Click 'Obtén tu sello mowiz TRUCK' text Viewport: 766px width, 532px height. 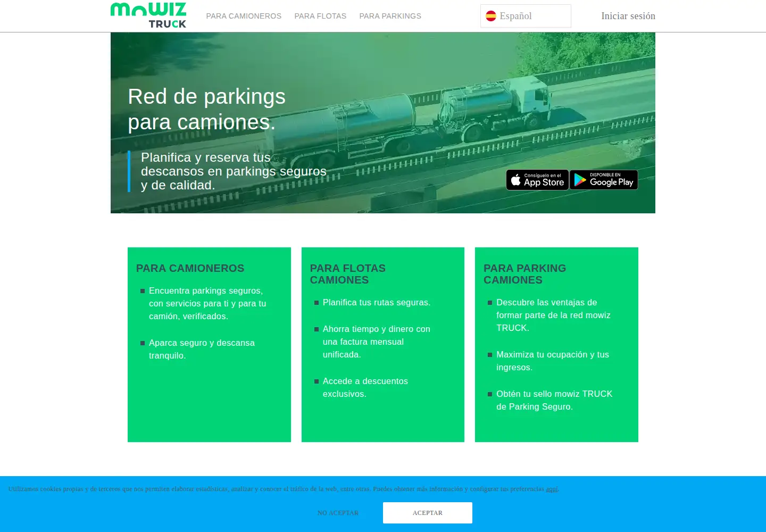coord(554,400)
